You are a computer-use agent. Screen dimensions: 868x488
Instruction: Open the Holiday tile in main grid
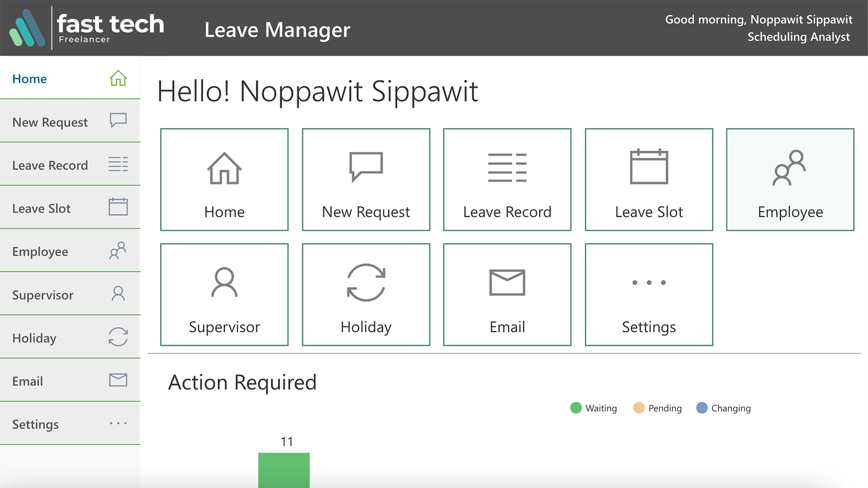(x=366, y=295)
